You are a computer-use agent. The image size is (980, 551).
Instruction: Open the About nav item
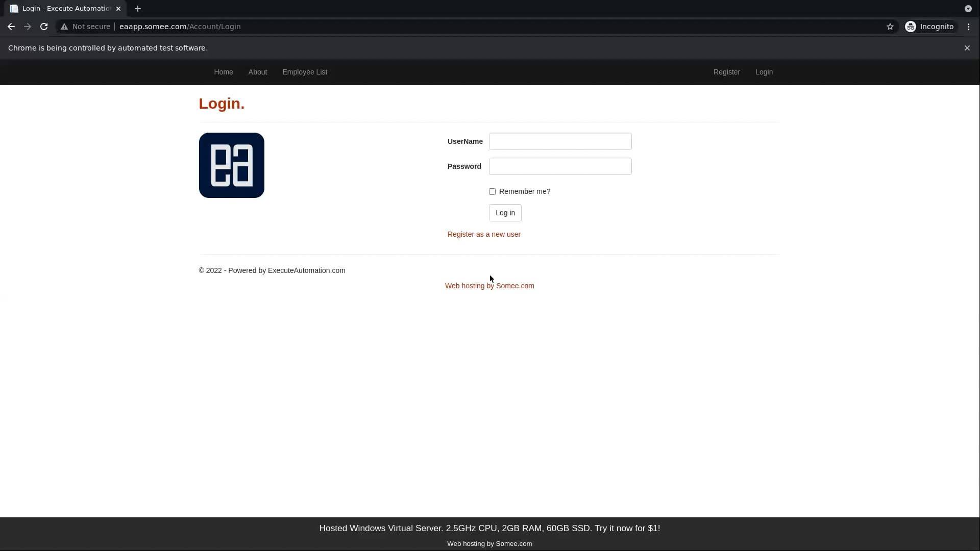click(258, 72)
